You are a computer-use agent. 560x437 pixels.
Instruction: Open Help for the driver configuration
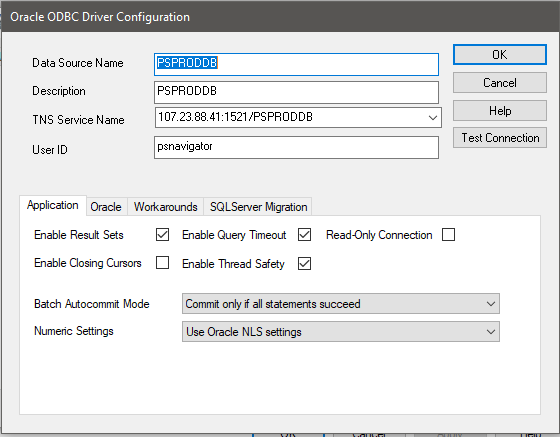tap(500, 111)
